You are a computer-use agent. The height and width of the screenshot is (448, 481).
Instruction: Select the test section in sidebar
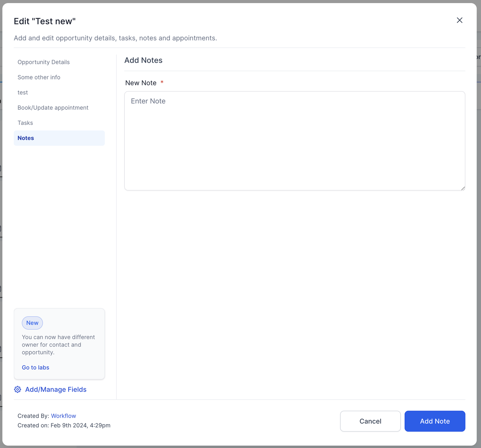pos(23,92)
